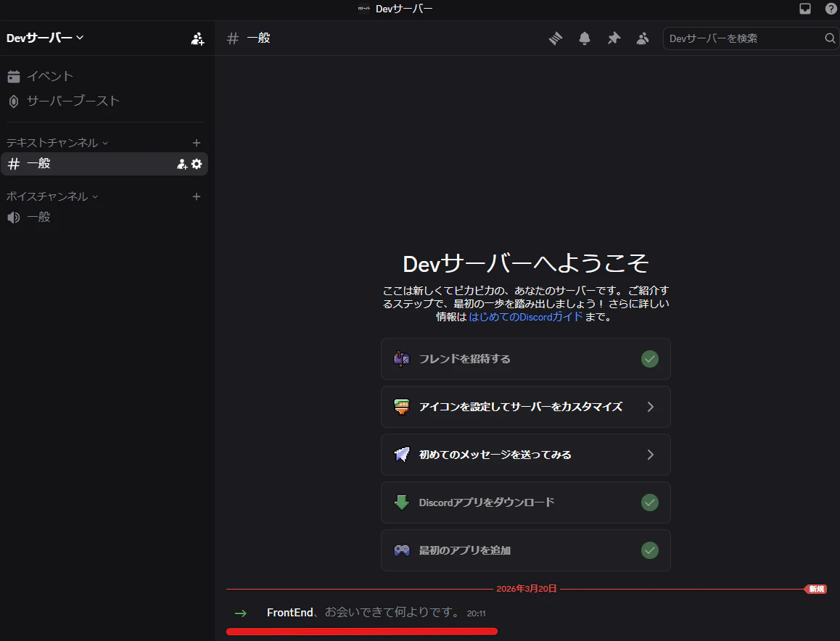
Task: Click the checkmark on 最初のアプリを追加
Action: [650, 550]
